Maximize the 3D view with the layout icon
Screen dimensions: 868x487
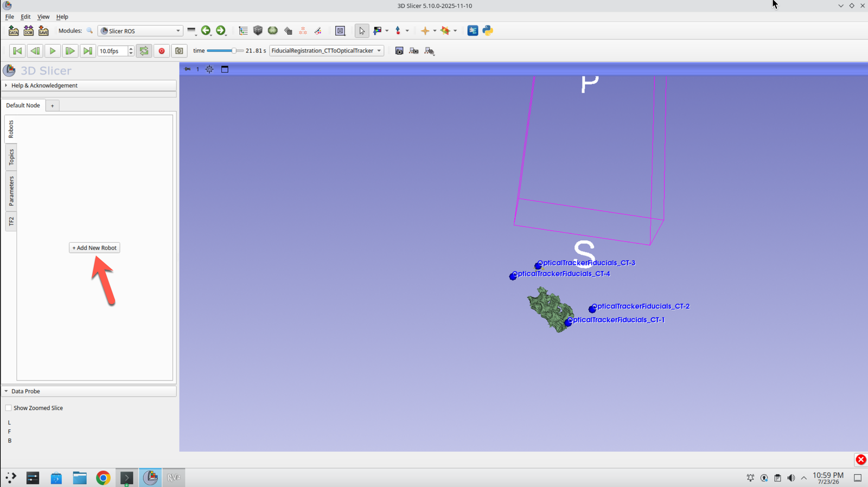tap(225, 69)
